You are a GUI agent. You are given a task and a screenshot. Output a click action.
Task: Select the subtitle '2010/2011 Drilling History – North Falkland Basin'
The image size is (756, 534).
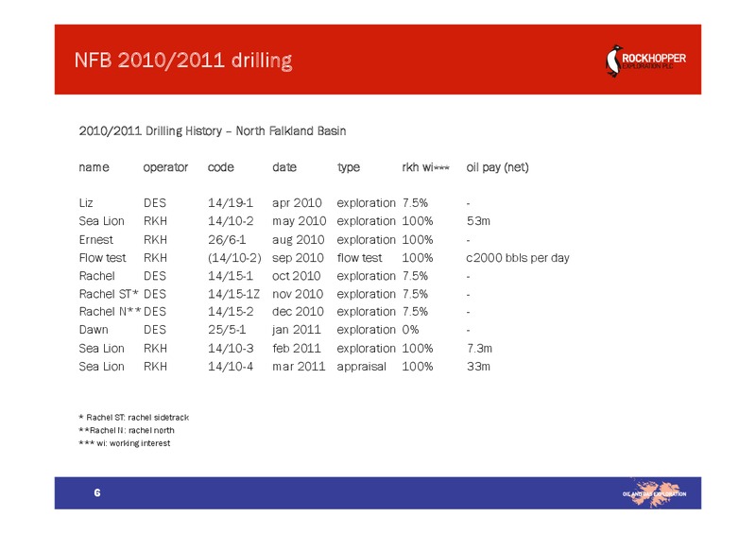213,130
